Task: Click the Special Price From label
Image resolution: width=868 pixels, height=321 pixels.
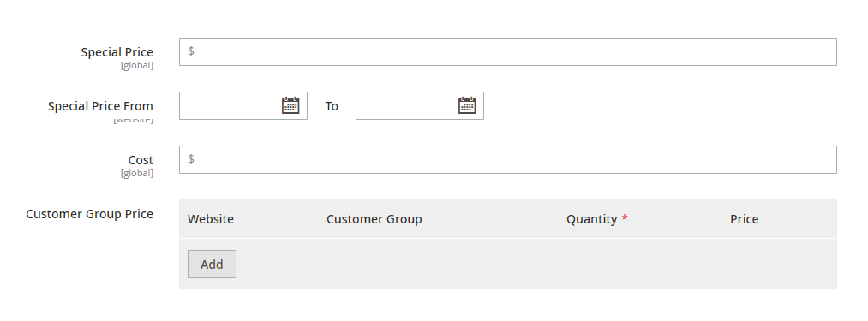Action: pyautogui.click(x=100, y=105)
